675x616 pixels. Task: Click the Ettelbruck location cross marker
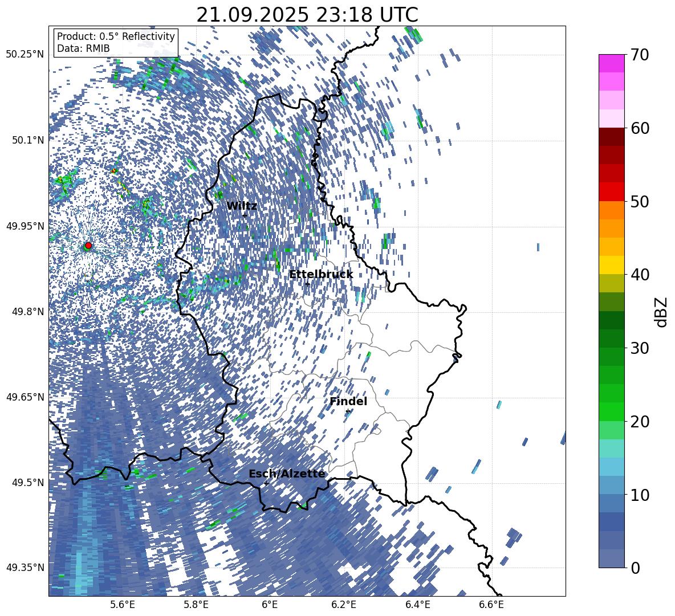(307, 284)
